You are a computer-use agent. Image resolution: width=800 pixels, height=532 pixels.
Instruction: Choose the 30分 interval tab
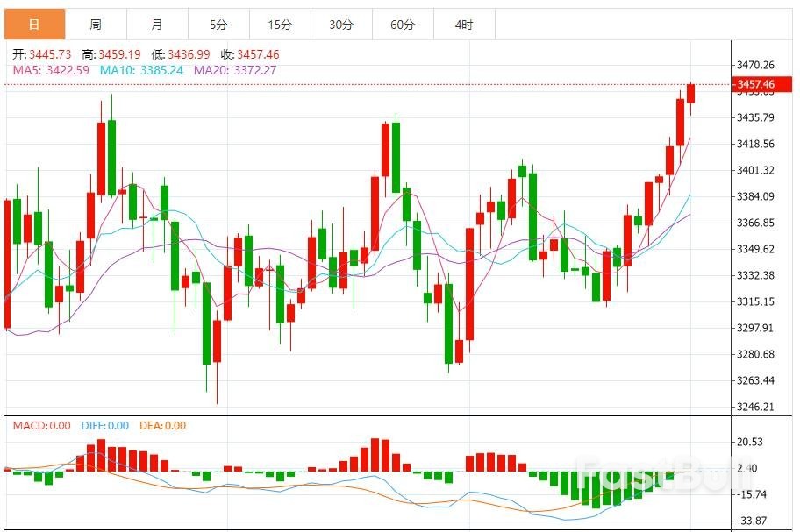click(341, 25)
